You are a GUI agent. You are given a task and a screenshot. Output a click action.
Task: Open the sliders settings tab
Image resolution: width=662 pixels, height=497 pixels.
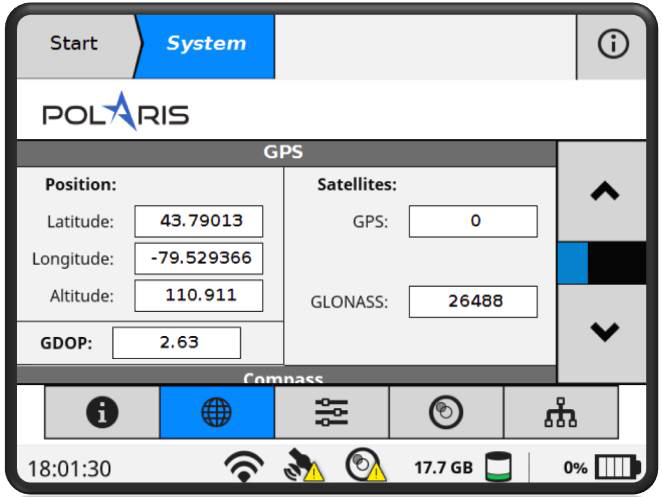331,412
